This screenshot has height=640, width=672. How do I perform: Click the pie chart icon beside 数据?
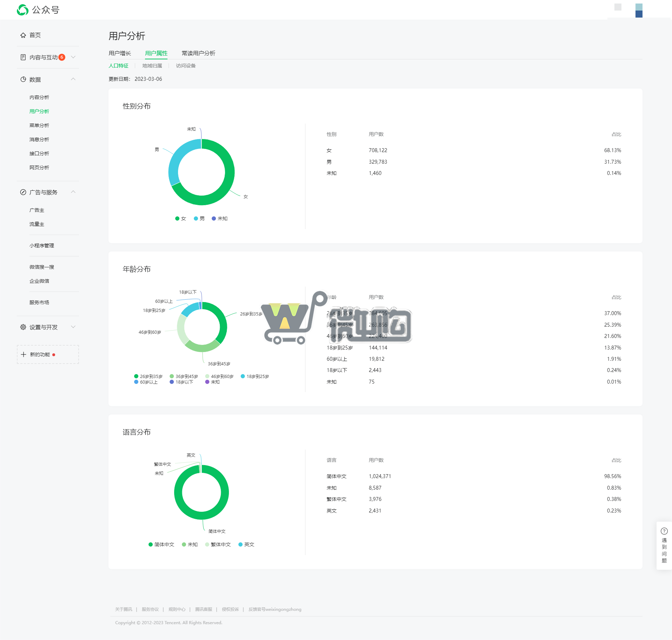coord(23,79)
